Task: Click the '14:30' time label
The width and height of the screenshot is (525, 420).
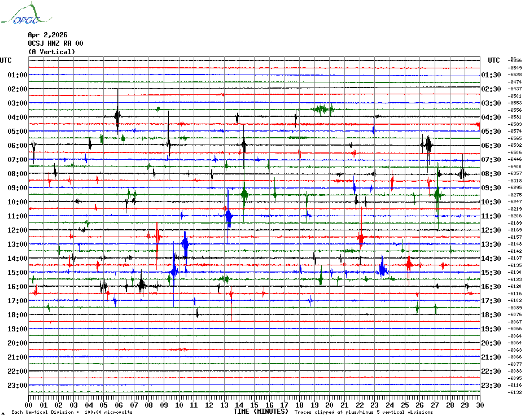Action: point(491,258)
